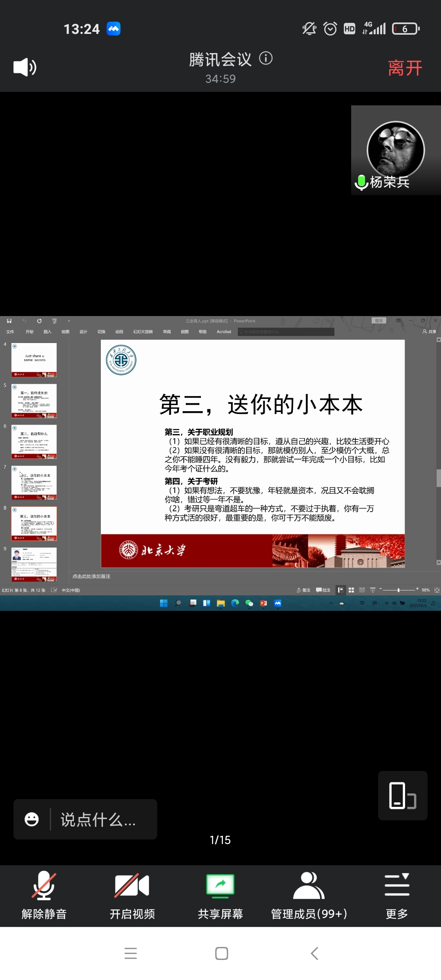Image resolution: width=441 pixels, height=980 pixels.
Task: Open Android recent apps menu icon
Action: pos(131,953)
